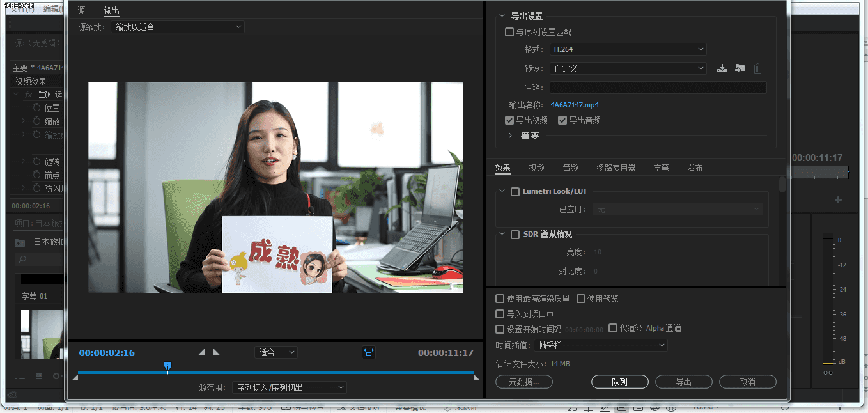Switch to the 音频 settings tab
The height and width of the screenshot is (413, 868).
[570, 168]
